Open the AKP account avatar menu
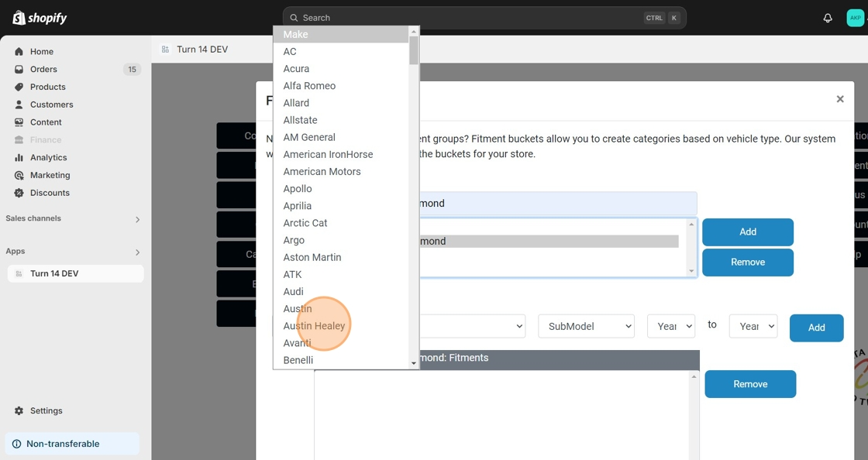868x460 pixels. [x=856, y=18]
